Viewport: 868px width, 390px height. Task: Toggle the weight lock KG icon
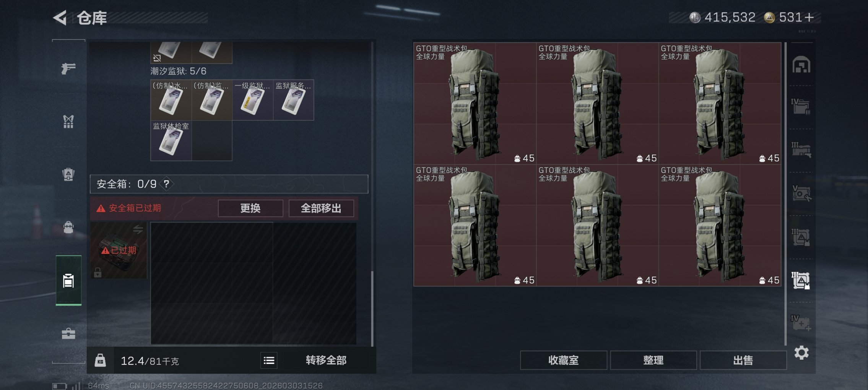pyautogui.click(x=100, y=360)
